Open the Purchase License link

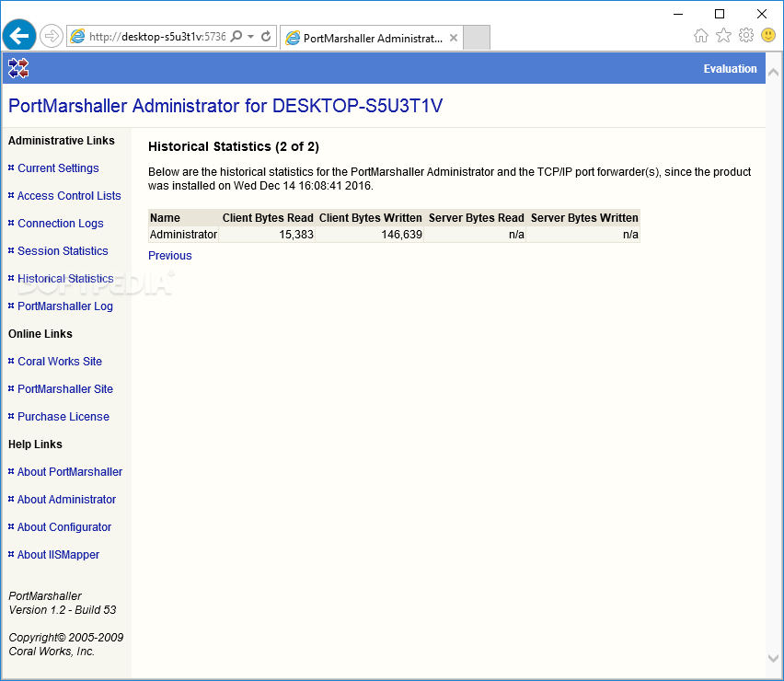[x=63, y=417]
